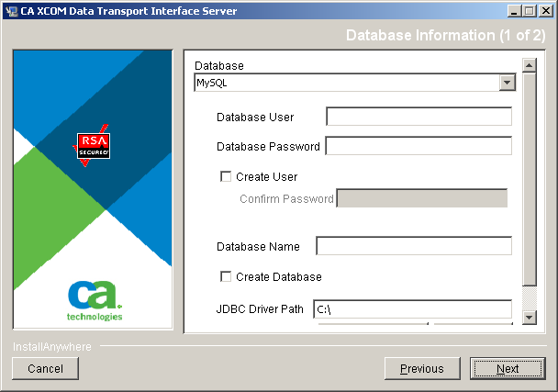558x392 pixels.
Task: Focus the Database User input field
Action: pos(418,117)
